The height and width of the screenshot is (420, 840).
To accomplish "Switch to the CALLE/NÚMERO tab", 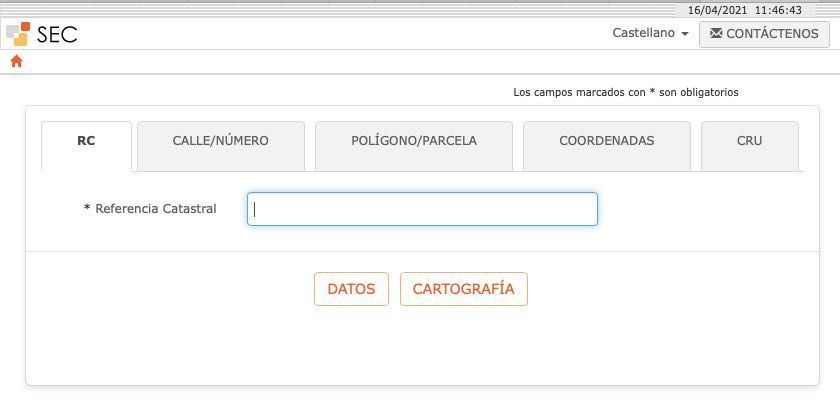I will tap(221, 146).
